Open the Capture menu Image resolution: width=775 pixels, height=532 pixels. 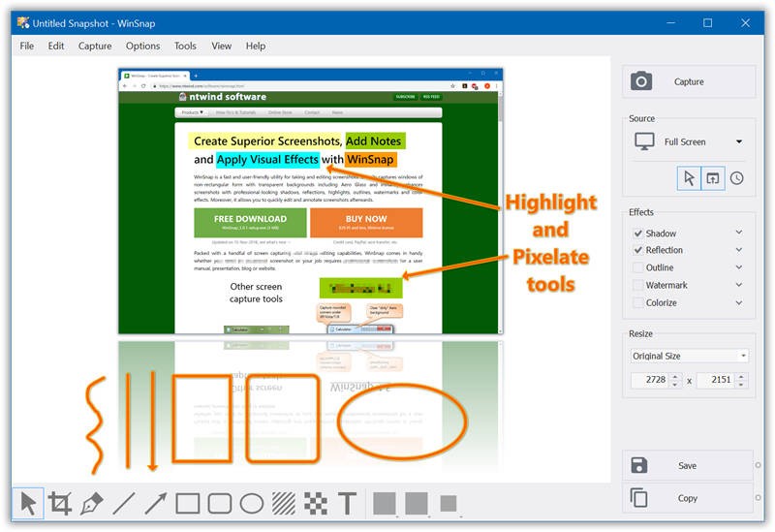tap(95, 46)
